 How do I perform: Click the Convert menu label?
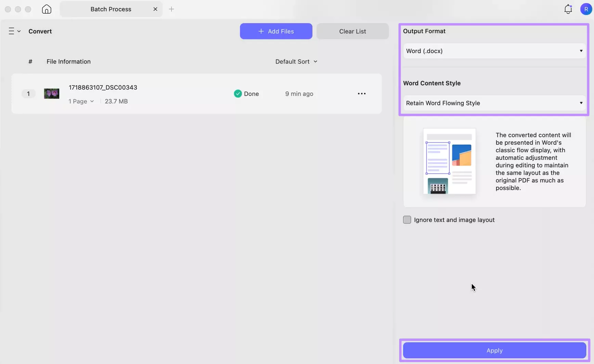40,31
